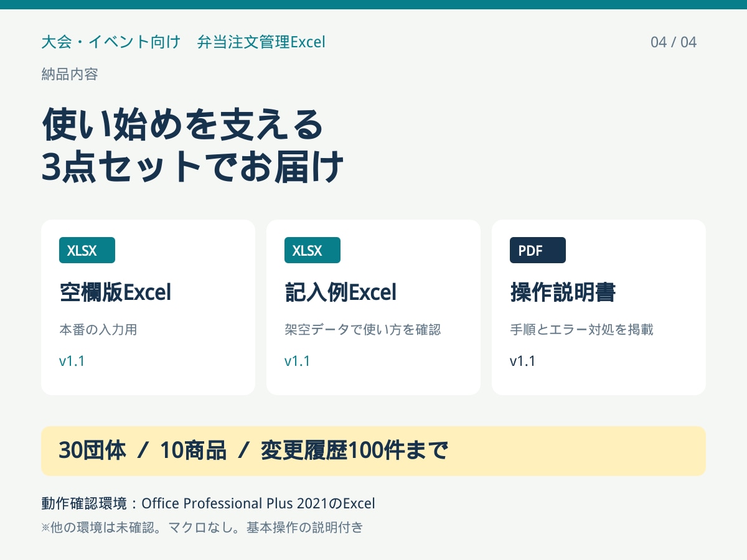Viewport: 747px width, 560px height.
Task: Click the text 架空データで使い方を確認
Action: click(363, 330)
